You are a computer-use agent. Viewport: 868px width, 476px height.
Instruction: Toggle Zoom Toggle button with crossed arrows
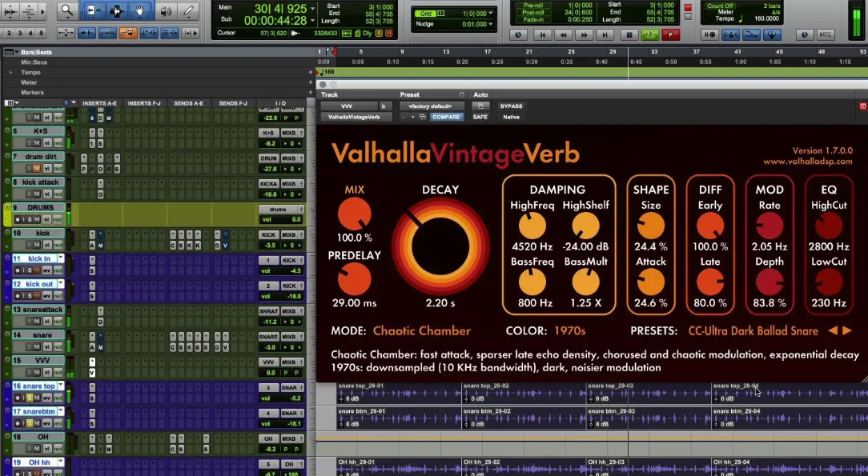pyautogui.click(x=66, y=33)
